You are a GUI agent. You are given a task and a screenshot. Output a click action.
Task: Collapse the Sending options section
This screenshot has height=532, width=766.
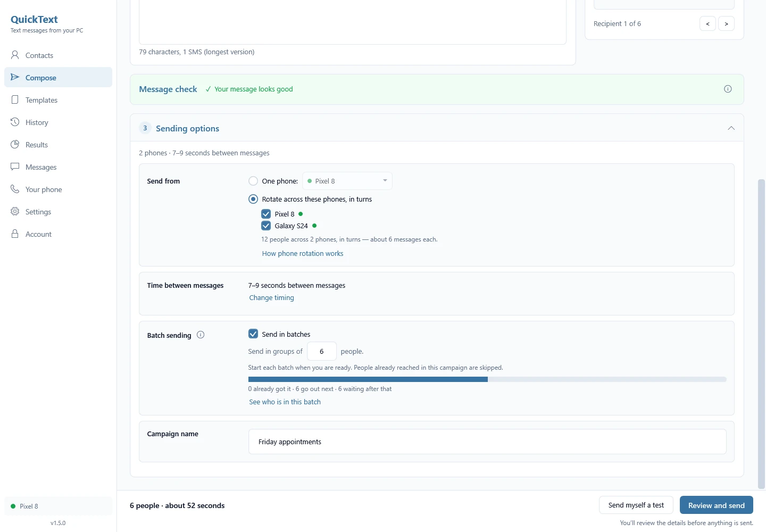click(731, 128)
